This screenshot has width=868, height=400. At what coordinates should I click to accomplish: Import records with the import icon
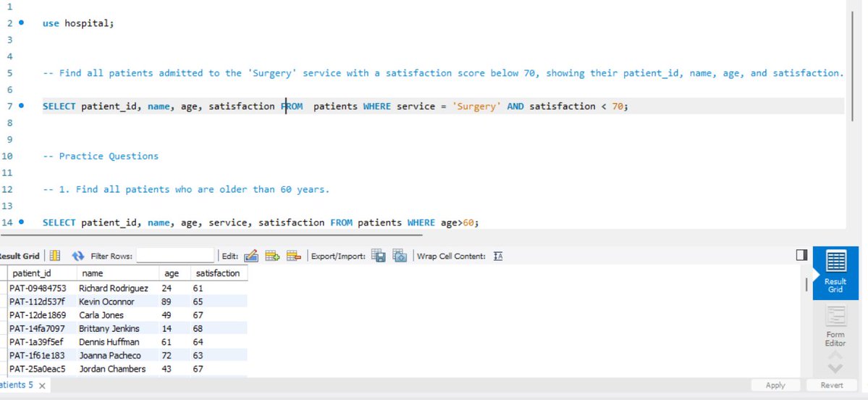tap(400, 255)
